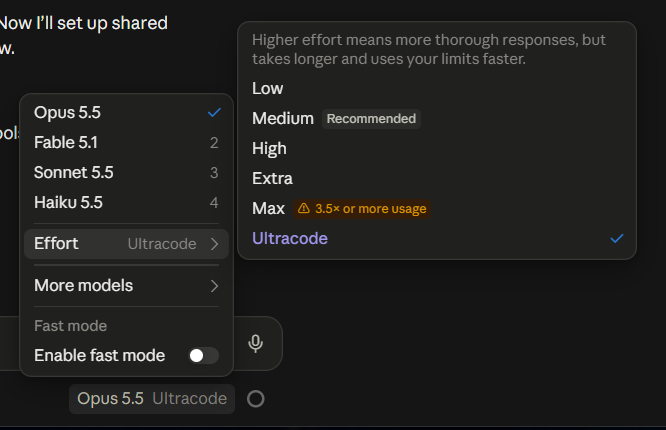
Task: Switch model to Fable 5.1
Action: [126, 142]
